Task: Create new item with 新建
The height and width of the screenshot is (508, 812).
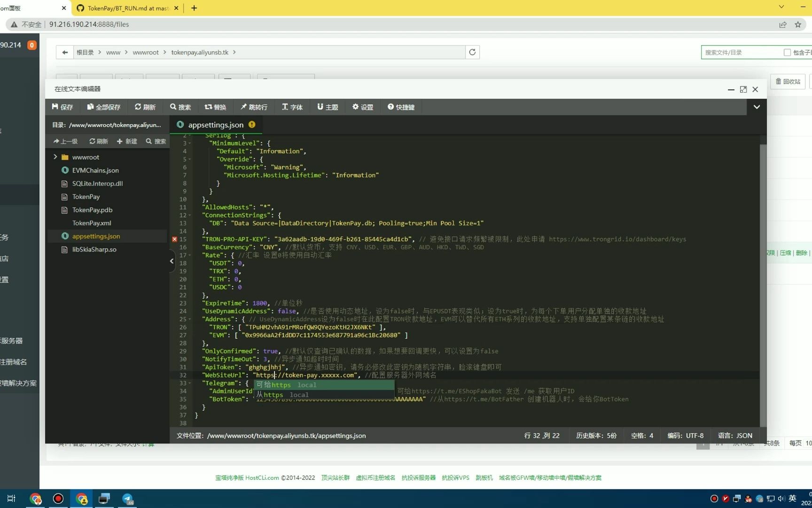Action: click(127, 141)
